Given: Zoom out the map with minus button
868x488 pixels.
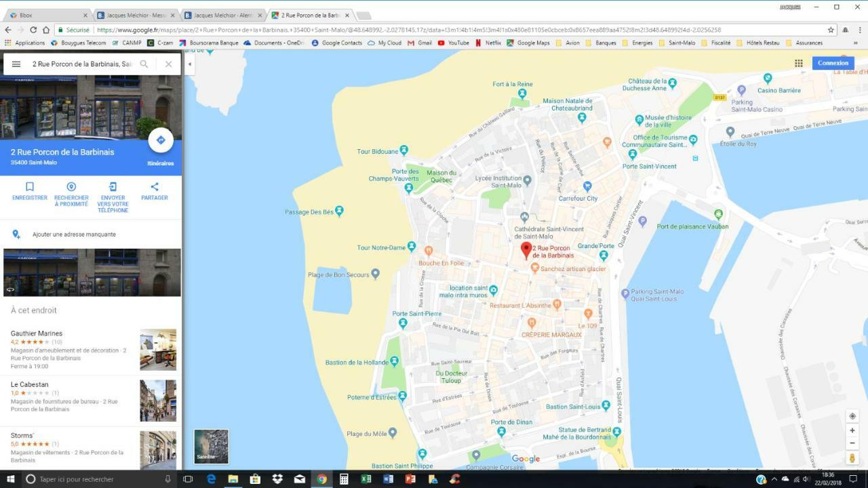Looking at the screenshot, I should (852, 443).
